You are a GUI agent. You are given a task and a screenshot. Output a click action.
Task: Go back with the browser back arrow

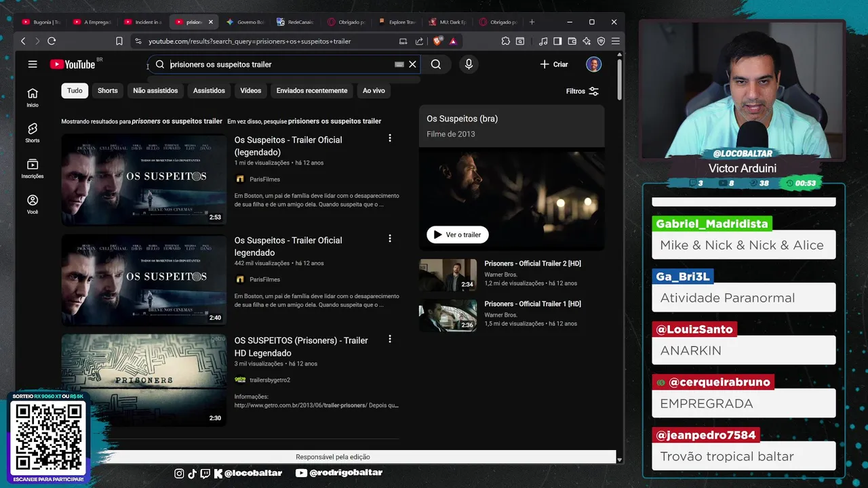[x=23, y=41]
